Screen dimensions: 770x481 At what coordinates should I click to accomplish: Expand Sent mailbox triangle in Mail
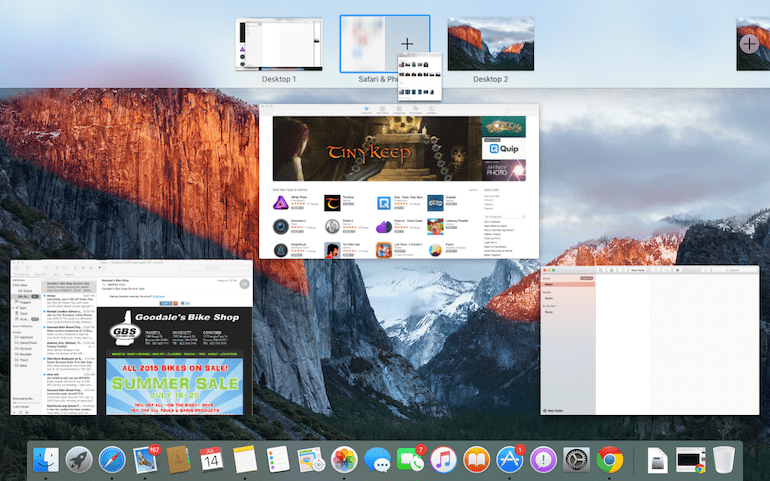pos(14,308)
